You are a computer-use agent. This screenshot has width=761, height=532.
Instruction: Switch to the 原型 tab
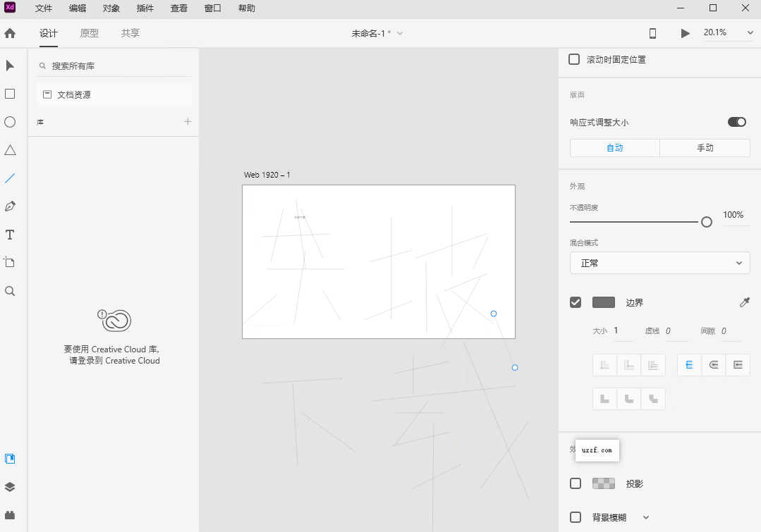click(x=89, y=32)
